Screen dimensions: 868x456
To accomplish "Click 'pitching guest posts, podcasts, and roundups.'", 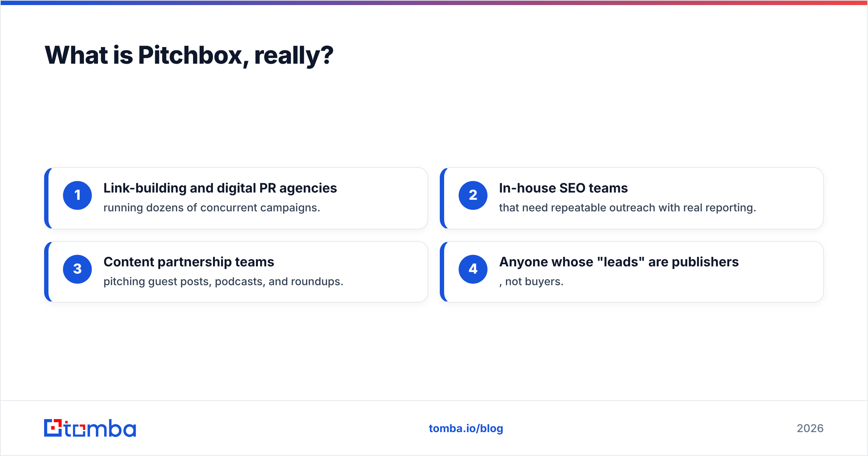I will point(224,282).
